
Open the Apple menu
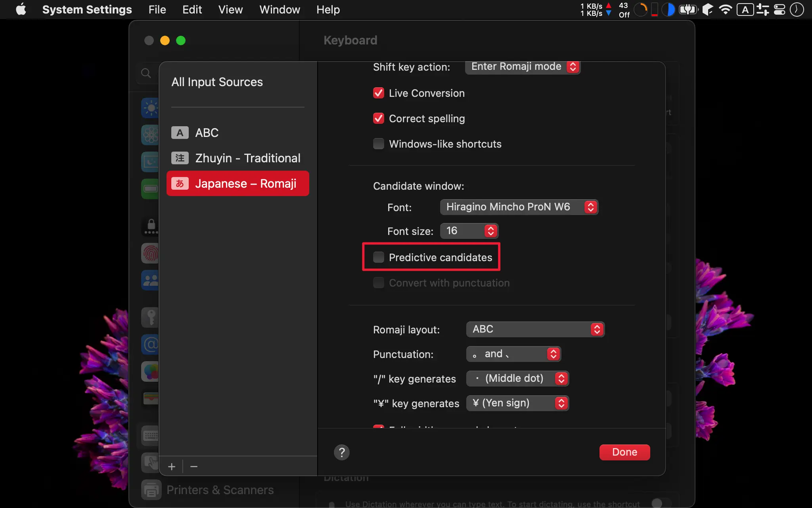click(x=21, y=10)
